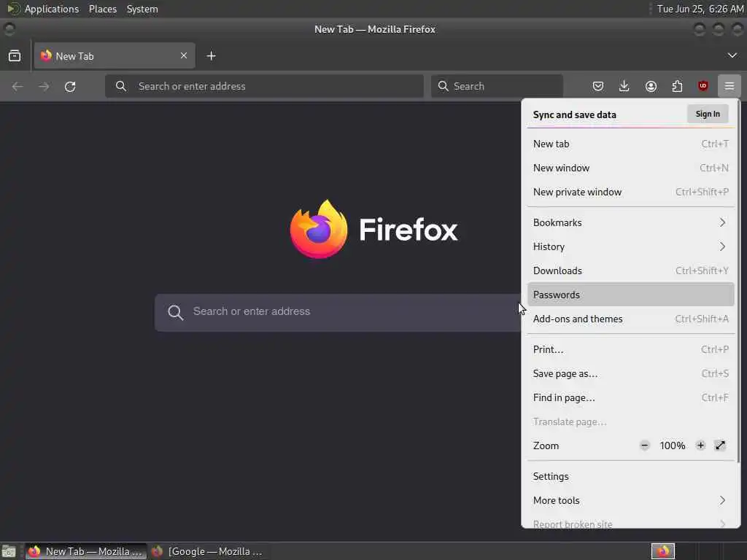Choose New window menu item

click(631, 168)
